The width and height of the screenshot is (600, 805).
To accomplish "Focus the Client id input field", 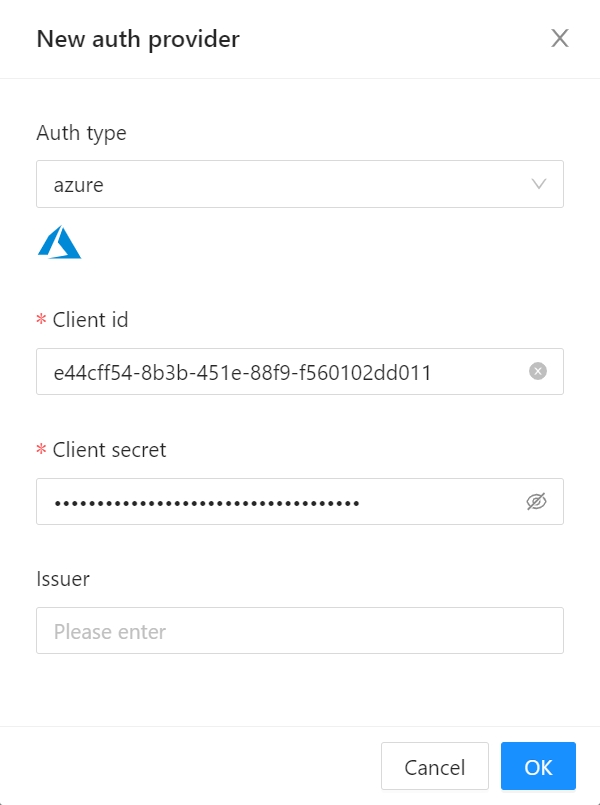I will [280, 372].
